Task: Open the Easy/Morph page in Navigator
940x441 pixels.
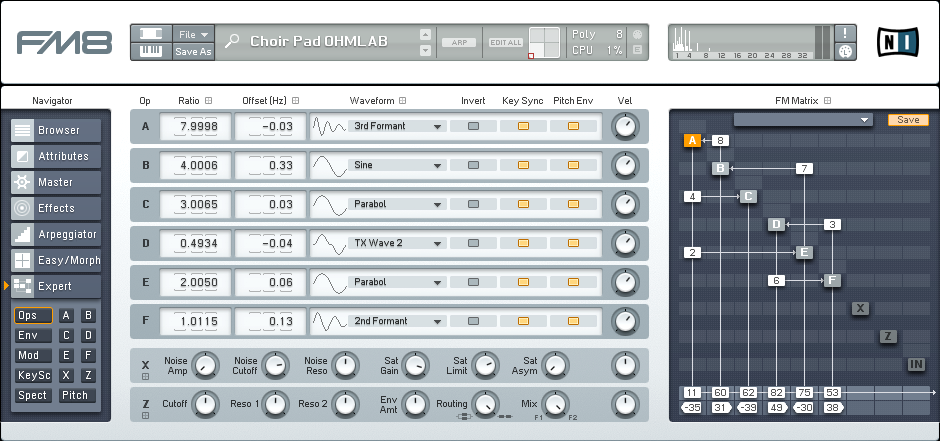Action: point(56,261)
